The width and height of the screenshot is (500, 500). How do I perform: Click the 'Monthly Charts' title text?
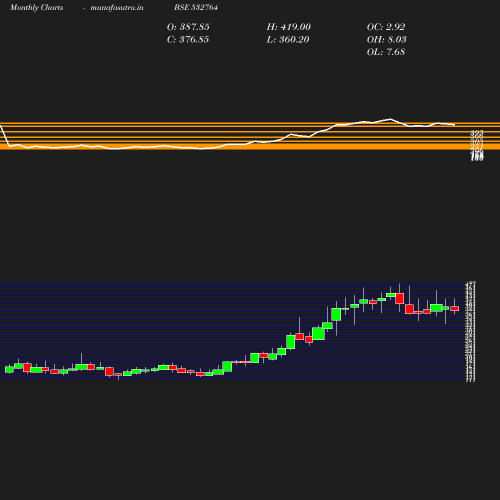pyautogui.click(x=37, y=7)
